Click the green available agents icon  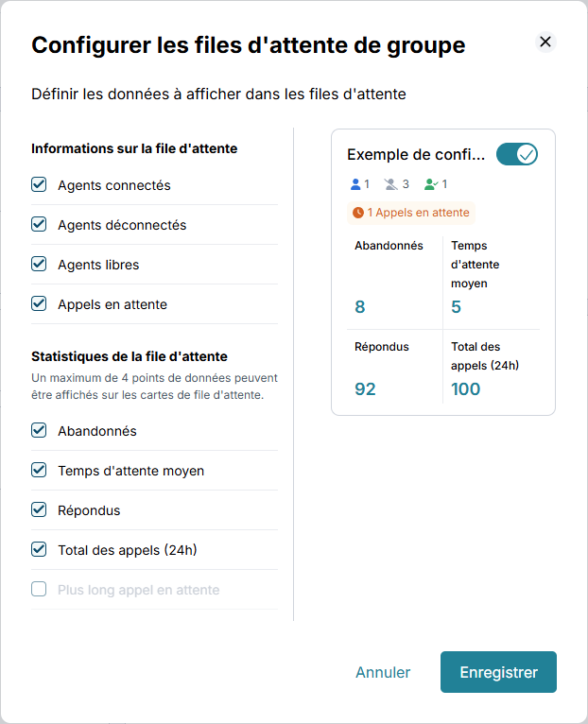pos(431,184)
